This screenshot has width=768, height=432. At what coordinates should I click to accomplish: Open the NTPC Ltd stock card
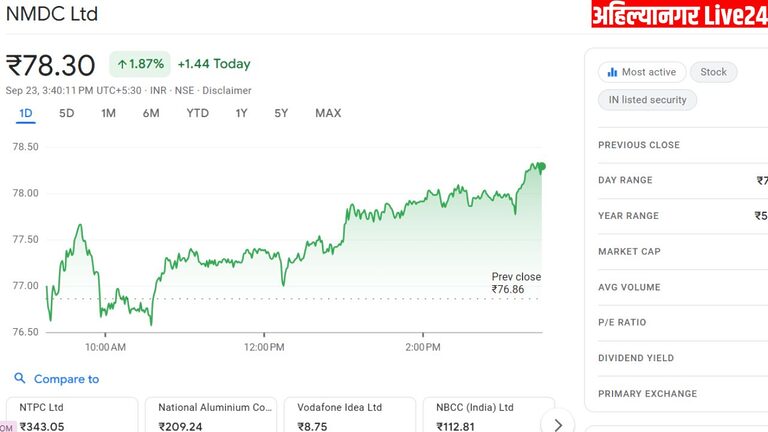coord(71,416)
